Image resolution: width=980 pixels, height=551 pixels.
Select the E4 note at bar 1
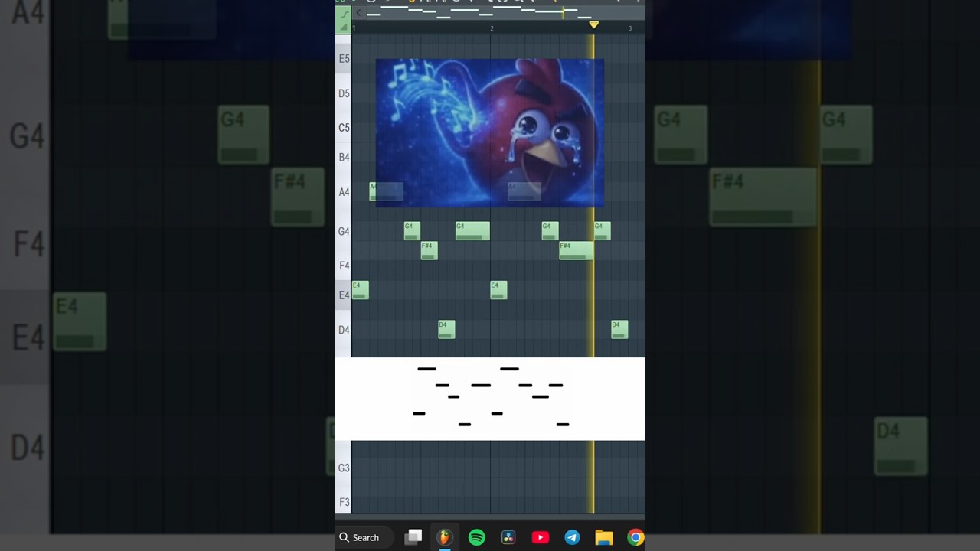[360, 290]
